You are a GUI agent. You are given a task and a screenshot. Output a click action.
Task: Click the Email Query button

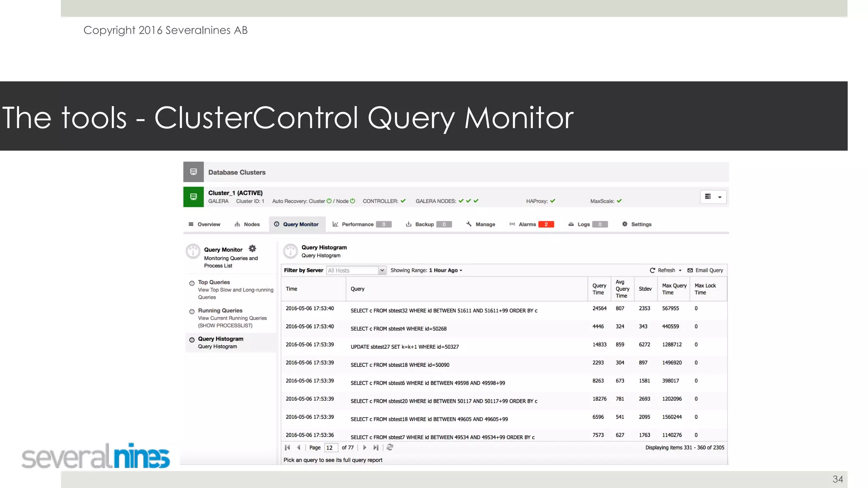point(705,270)
